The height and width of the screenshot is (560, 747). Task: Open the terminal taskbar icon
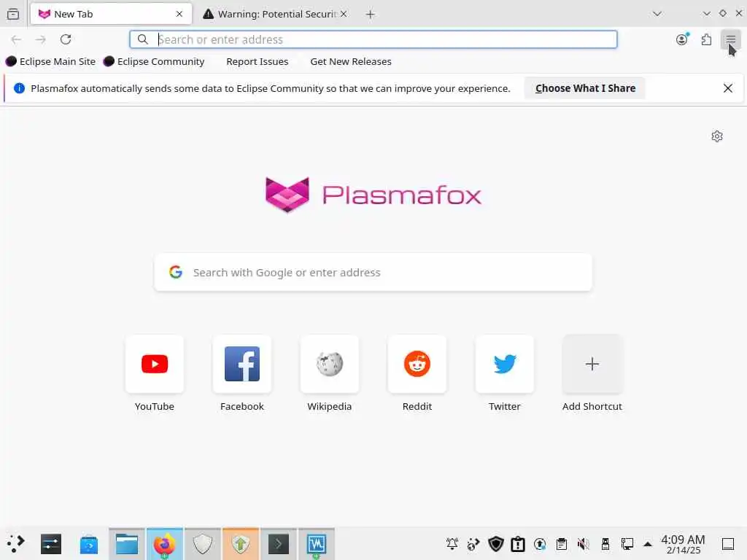[279, 544]
